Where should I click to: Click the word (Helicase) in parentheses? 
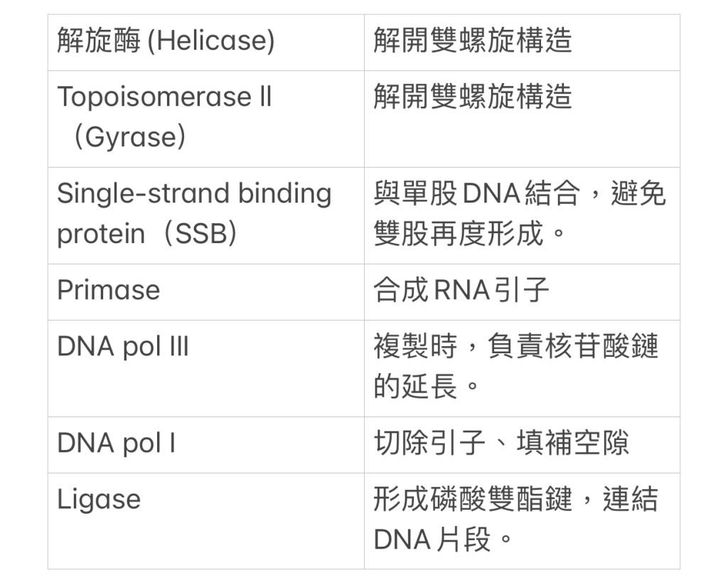pyautogui.click(x=210, y=41)
